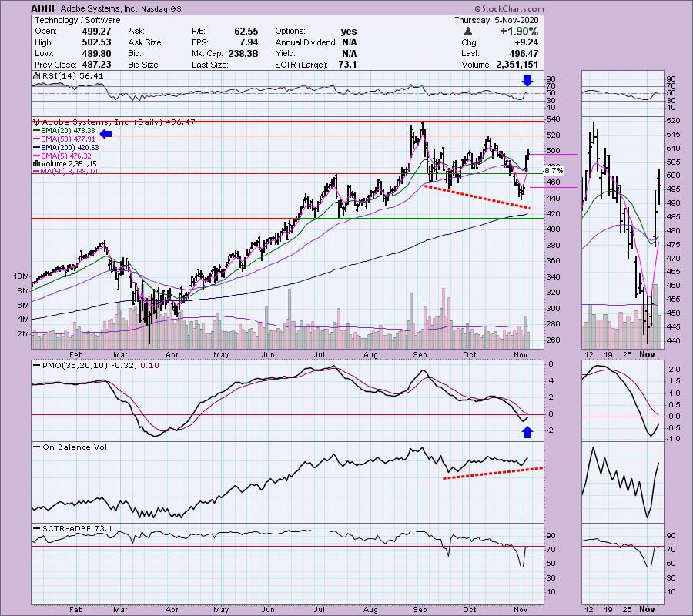Click the Last price 496.47 in the header

[524, 53]
